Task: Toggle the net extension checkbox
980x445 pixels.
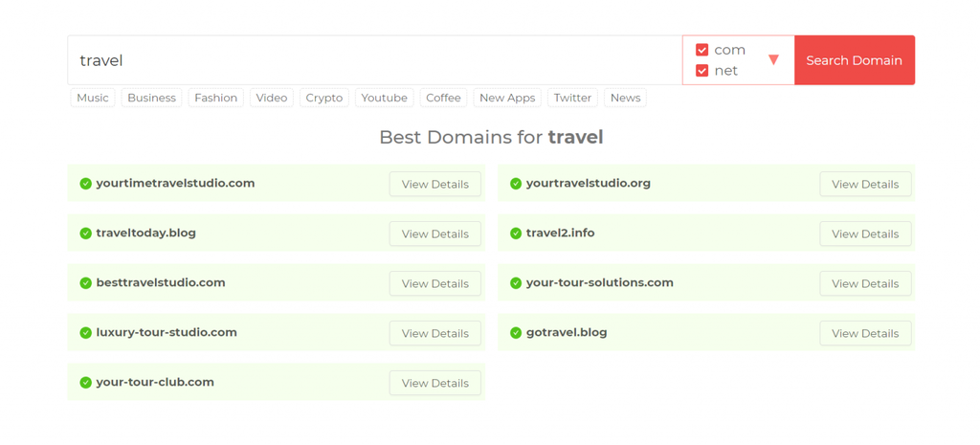Action: pos(702,71)
